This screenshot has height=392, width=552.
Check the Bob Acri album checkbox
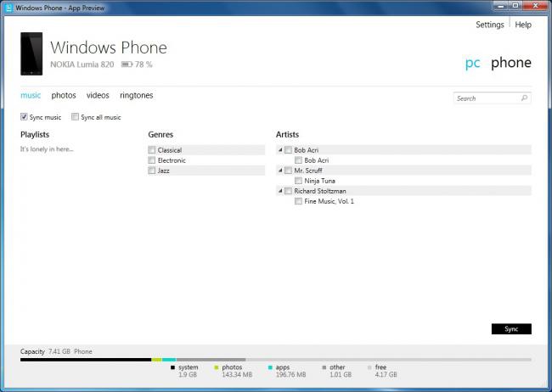(299, 160)
